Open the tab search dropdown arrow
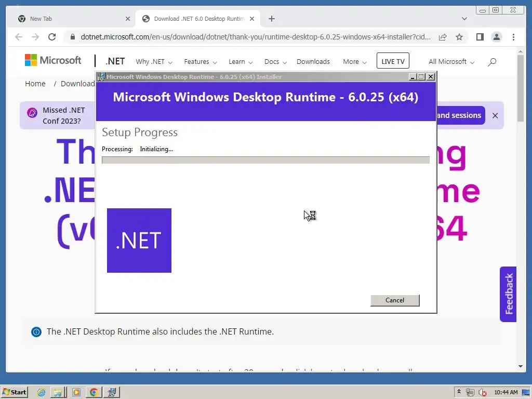532x399 pixels. (464, 19)
